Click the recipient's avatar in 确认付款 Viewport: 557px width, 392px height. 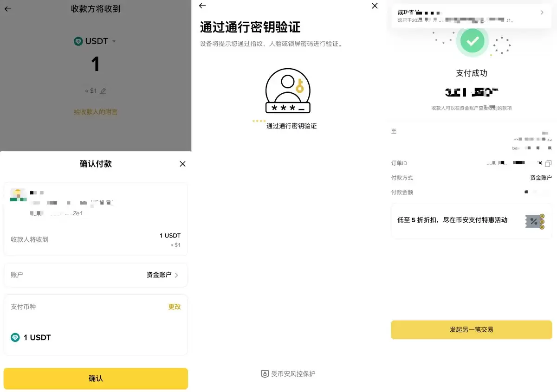coord(18,195)
